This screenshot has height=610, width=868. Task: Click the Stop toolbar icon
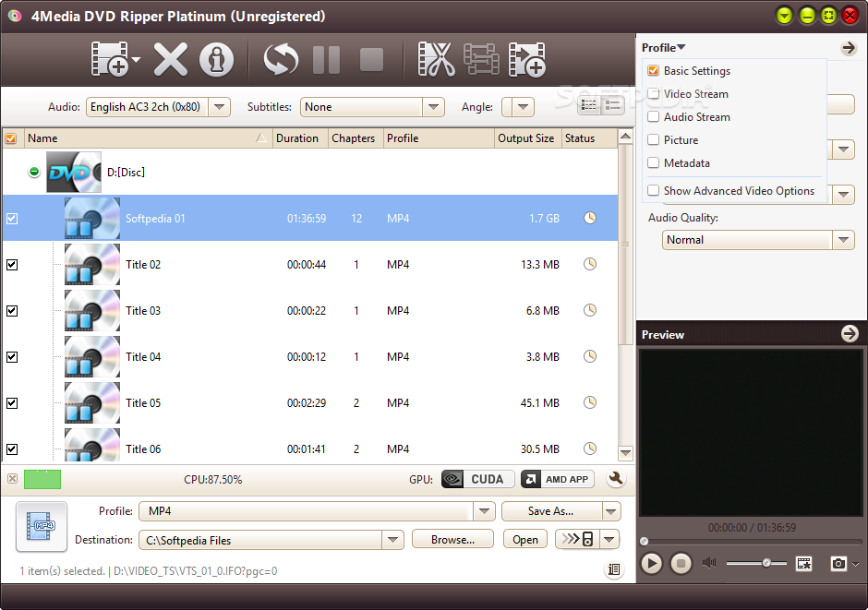pos(371,59)
